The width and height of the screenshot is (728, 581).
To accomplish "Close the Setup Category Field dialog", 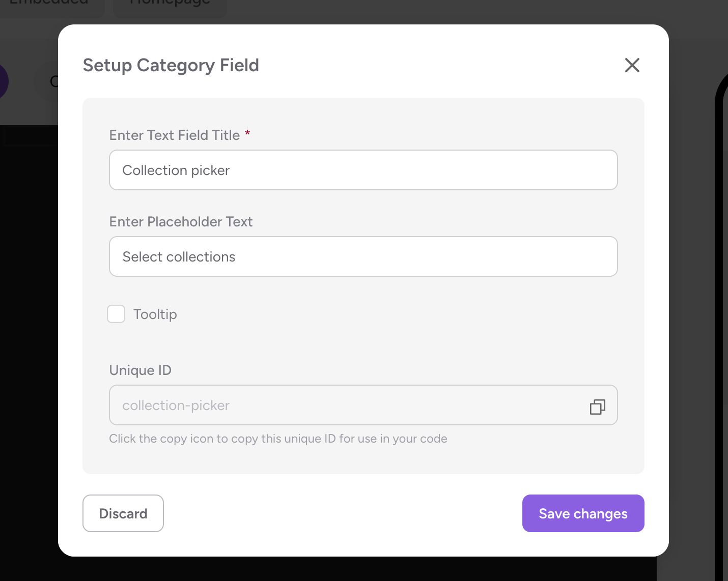I will click(x=632, y=65).
